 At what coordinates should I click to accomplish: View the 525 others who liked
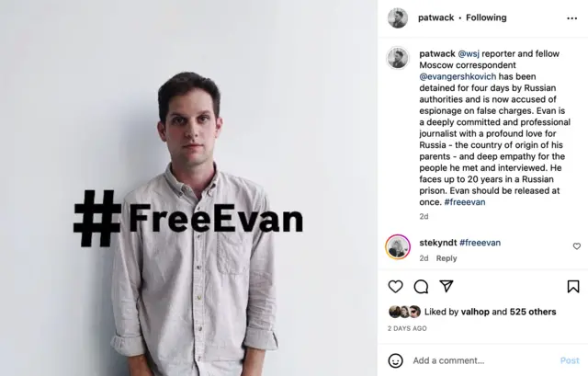click(x=533, y=312)
